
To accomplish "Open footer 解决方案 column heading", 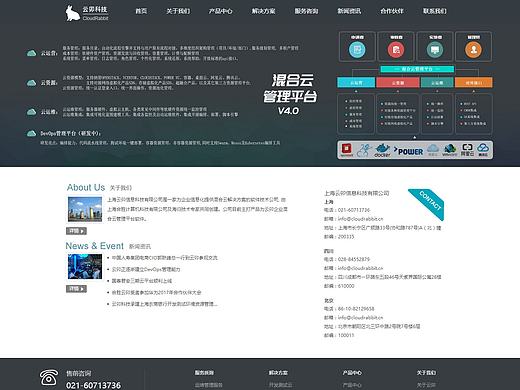I will (x=278, y=373).
